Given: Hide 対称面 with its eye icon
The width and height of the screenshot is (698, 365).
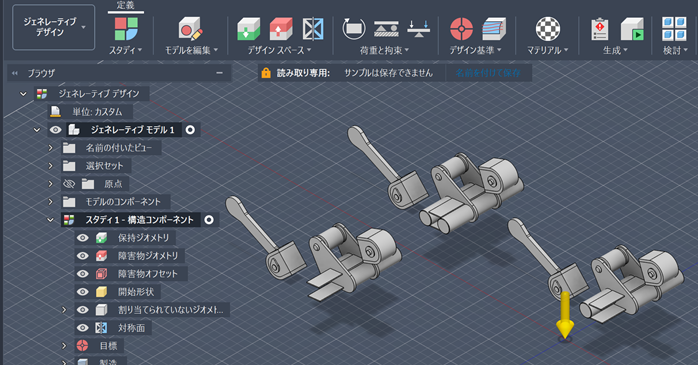Looking at the screenshot, I should click(x=82, y=328).
